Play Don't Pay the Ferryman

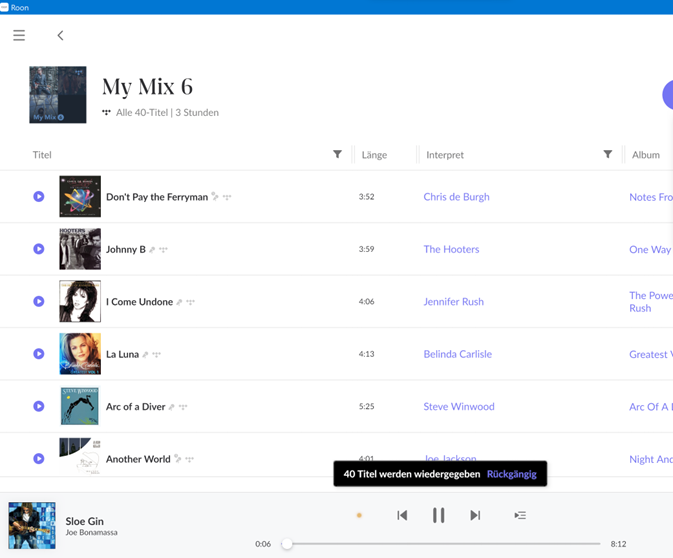point(39,196)
